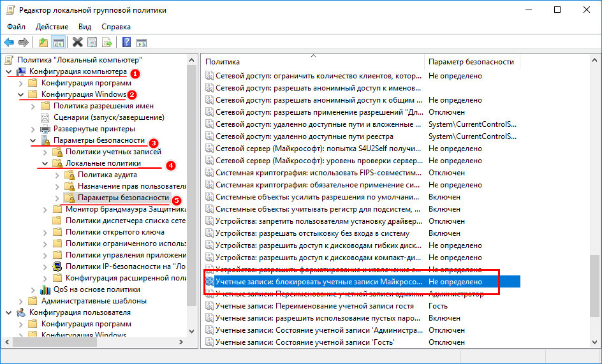The width and height of the screenshot is (602, 364).
Task: Collapse the Конфигурация компьютера node
Action: [x=9, y=72]
